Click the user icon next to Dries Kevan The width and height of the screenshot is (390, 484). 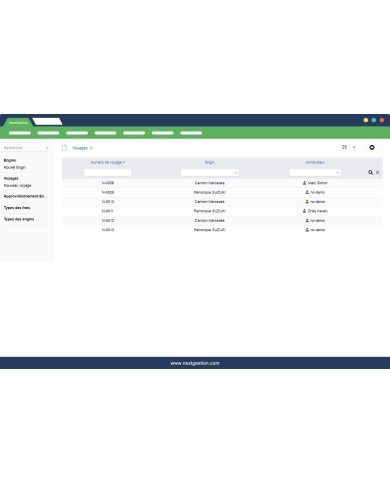(x=304, y=211)
